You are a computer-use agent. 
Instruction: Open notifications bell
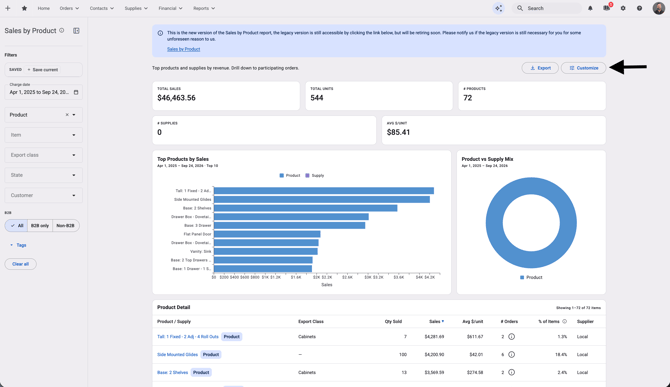pyautogui.click(x=590, y=8)
